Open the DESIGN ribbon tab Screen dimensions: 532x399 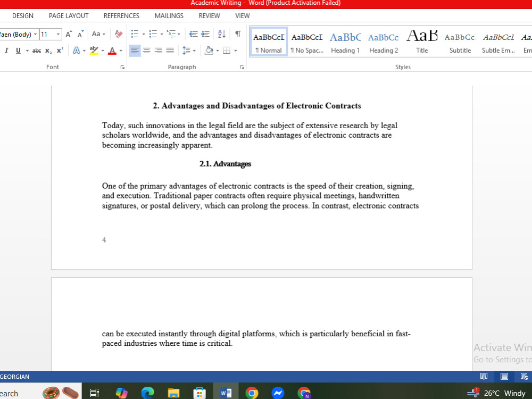coord(23,15)
